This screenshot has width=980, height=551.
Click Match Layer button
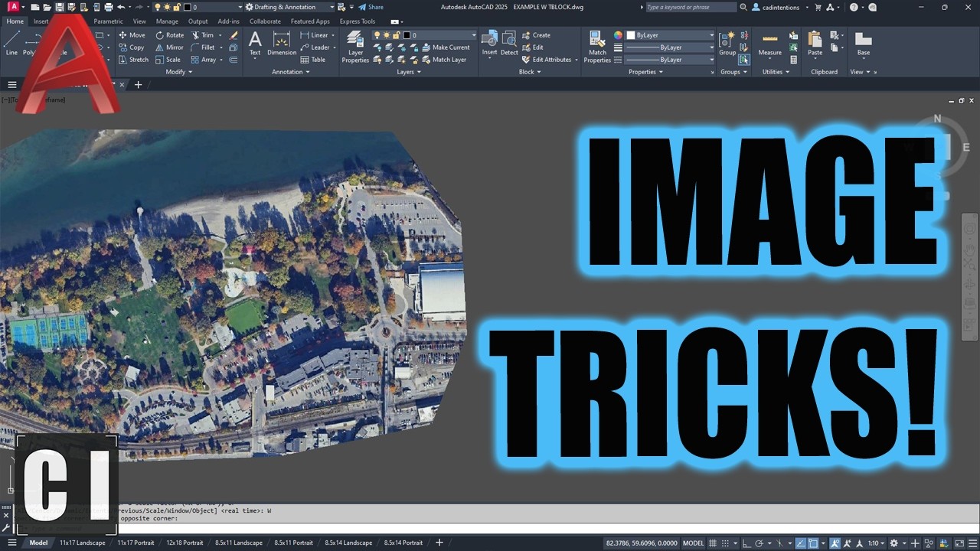coord(443,60)
